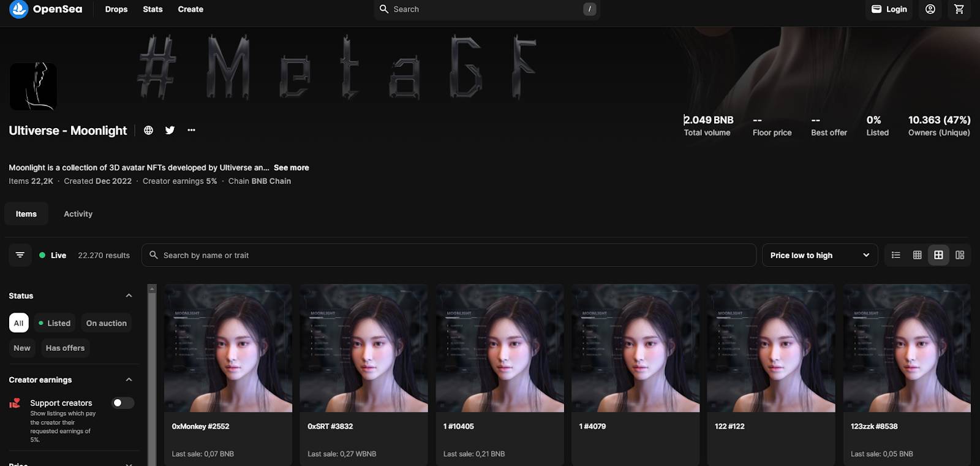The image size is (980, 466).
Task: Click the top Search input field
Action: [486, 9]
